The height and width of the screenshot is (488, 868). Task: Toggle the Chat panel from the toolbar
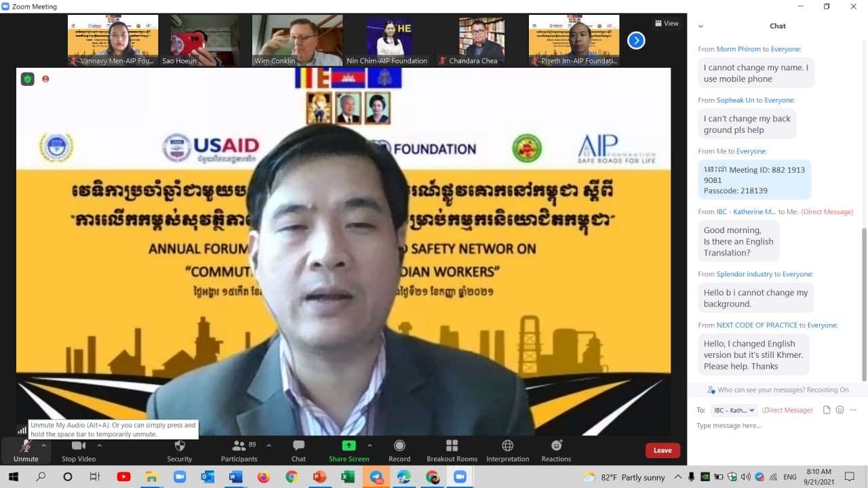[x=298, y=450]
